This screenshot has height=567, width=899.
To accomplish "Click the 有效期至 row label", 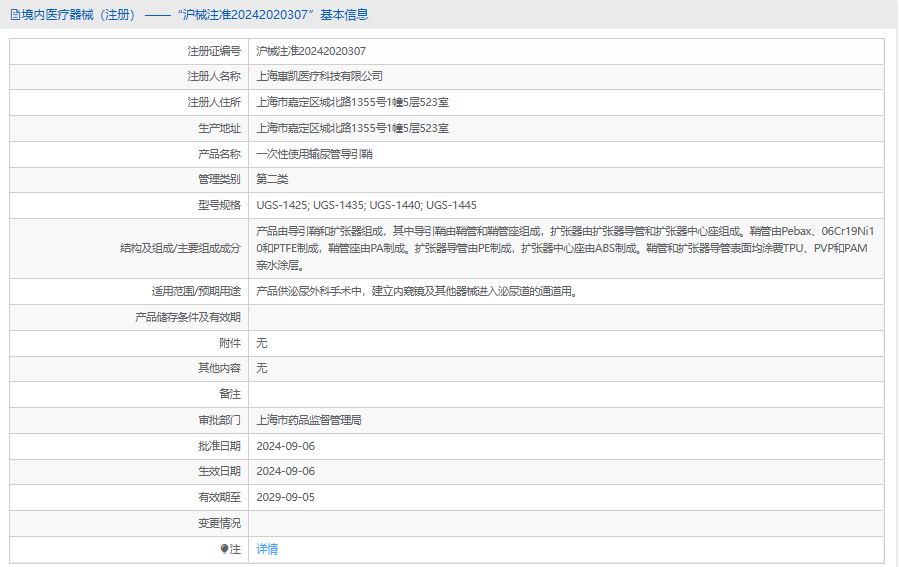I will click(x=220, y=497).
